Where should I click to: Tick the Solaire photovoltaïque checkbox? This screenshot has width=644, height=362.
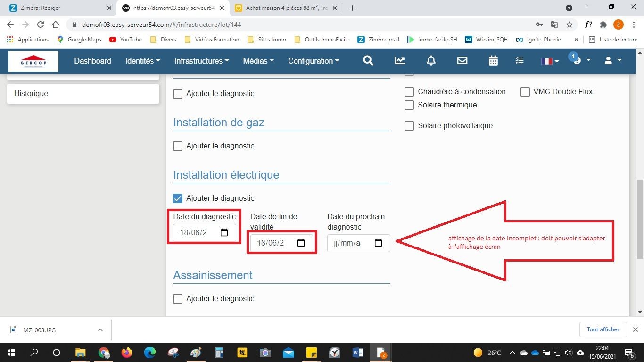[x=409, y=126]
